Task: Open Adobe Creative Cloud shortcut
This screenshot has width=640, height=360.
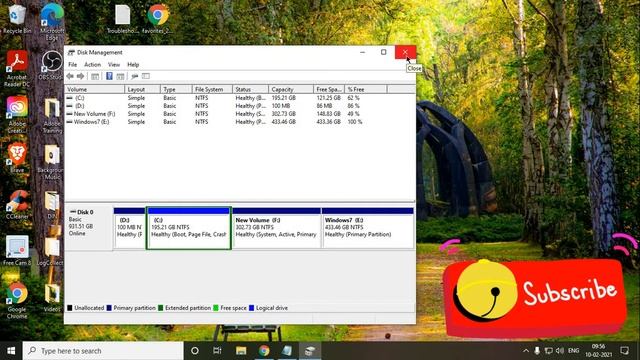Action: pos(17,115)
